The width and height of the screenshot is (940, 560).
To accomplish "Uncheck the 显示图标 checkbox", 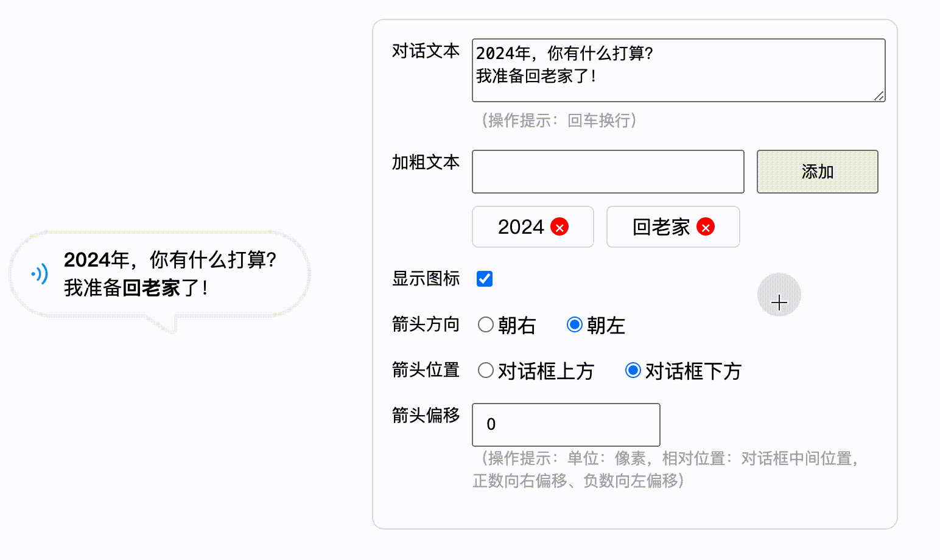I will tap(484, 278).
